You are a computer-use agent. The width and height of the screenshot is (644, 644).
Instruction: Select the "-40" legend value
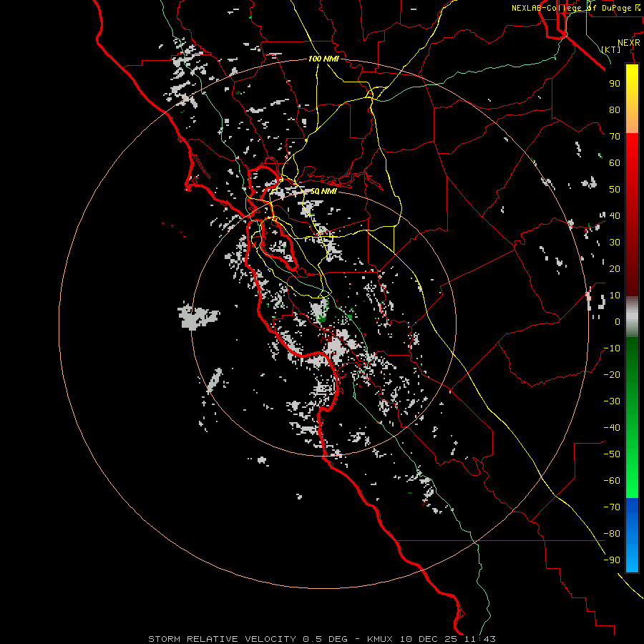point(612,428)
